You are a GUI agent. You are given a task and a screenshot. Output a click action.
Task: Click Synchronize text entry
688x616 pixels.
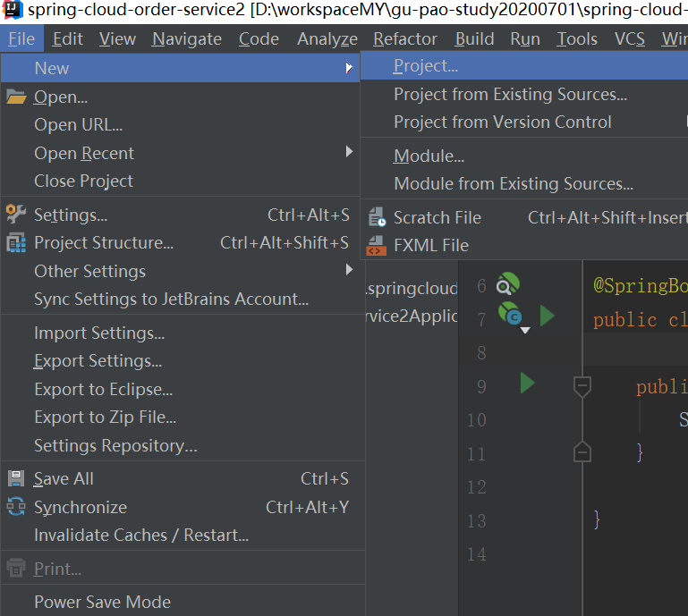point(81,507)
